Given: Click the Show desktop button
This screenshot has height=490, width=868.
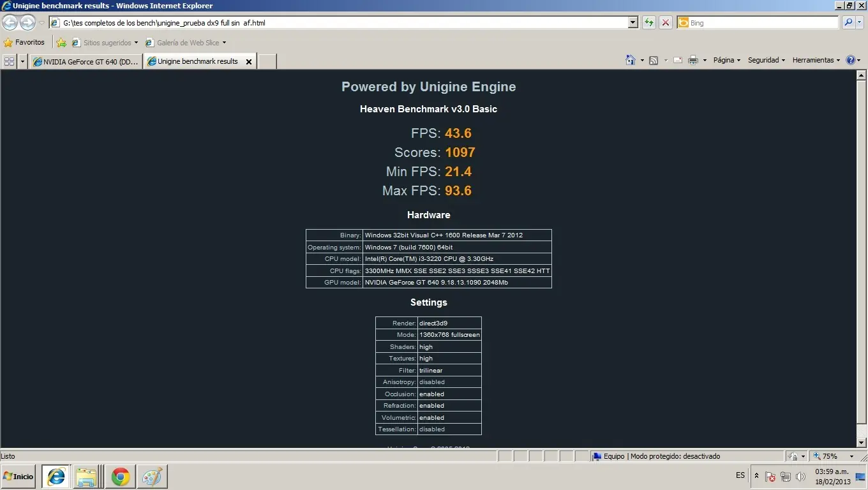Looking at the screenshot, I should [860, 477].
